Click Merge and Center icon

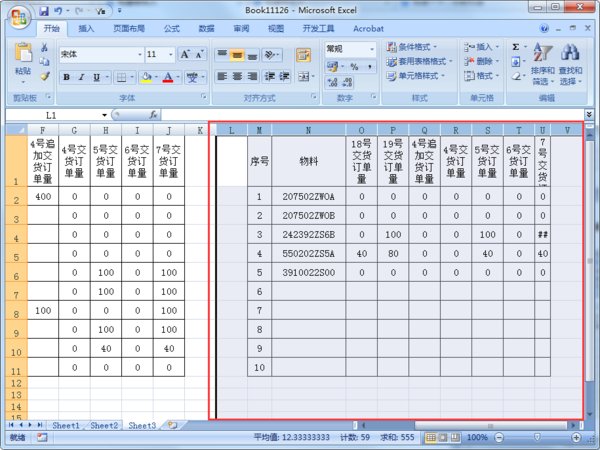(x=304, y=77)
